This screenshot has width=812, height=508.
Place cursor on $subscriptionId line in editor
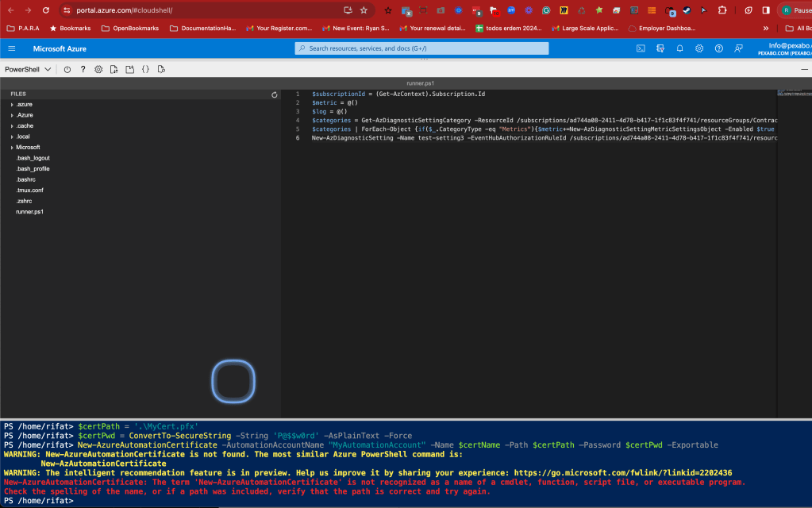(x=398, y=94)
